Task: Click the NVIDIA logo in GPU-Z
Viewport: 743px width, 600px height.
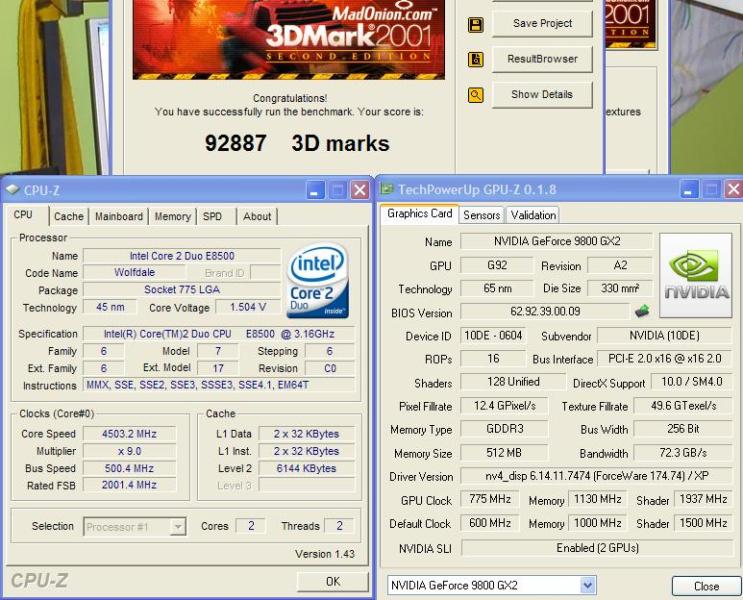Action: tap(696, 275)
